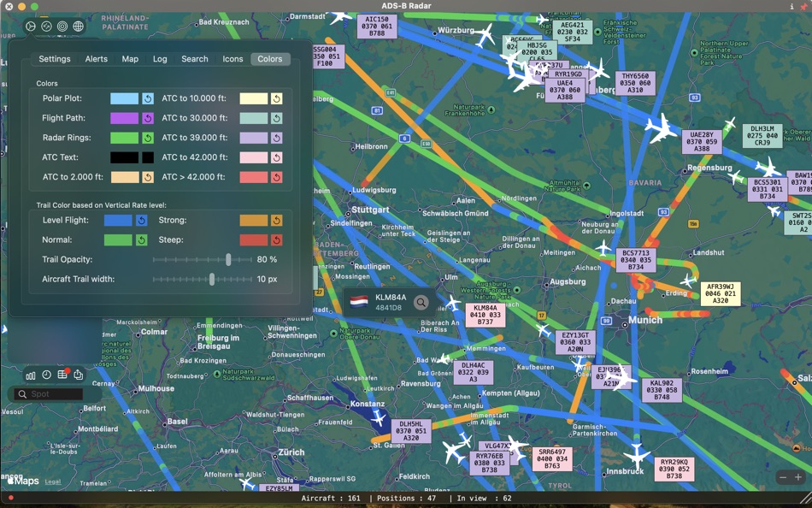Reset the ATC to 2.000 ft color
This screenshot has width=812, height=508.
[x=148, y=177]
